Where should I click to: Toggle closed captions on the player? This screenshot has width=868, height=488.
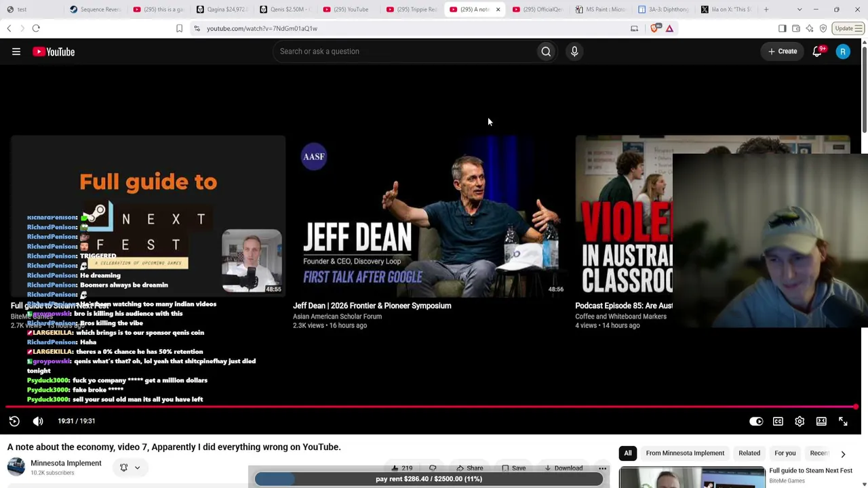click(778, 422)
